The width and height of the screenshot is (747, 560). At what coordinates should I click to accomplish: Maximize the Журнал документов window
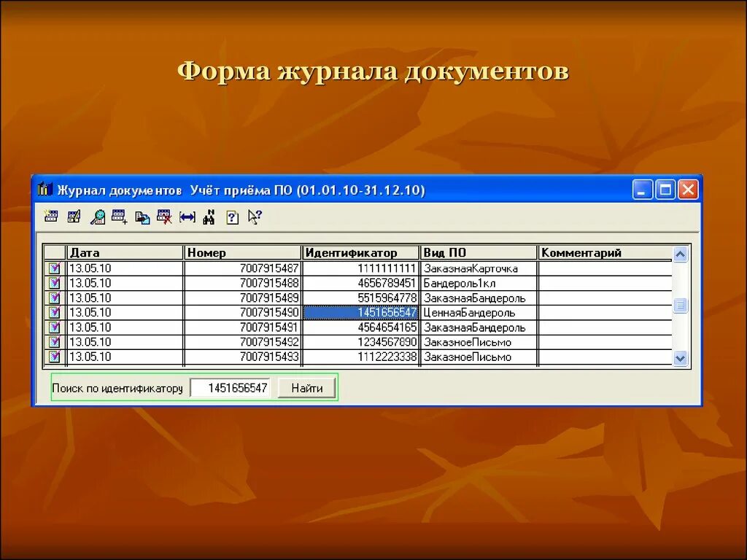pyautogui.click(x=665, y=190)
